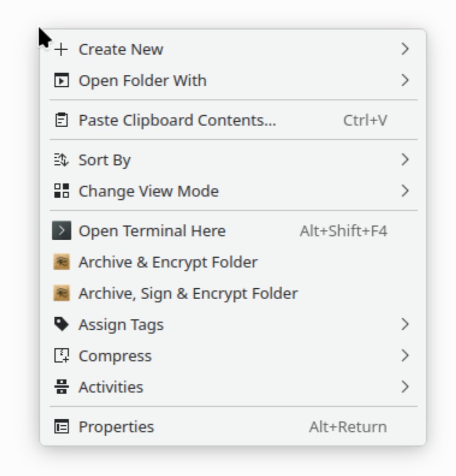Viewport: 456px width, 476px height.
Task: Click the tag icon next to Assign Tags
Action: (62, 324)
